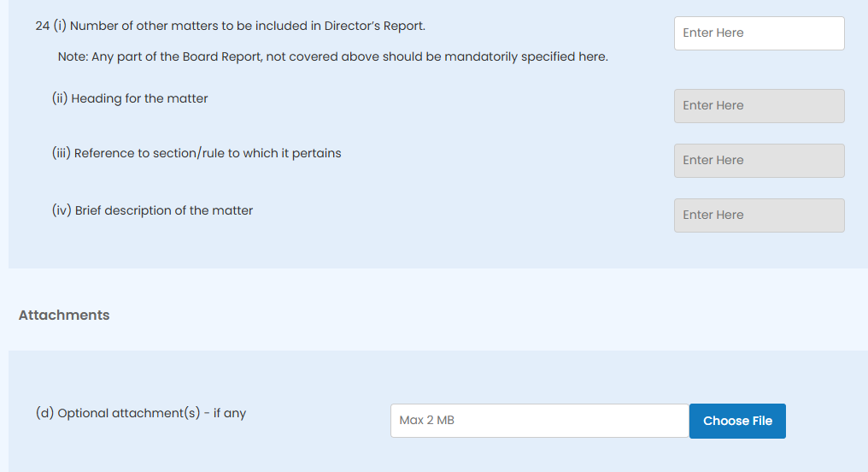Image resolution: width=868 pixels, height=472 pixels.
Task: Click the '(d) Optional attachment(s) - if any' label
Action: click(x=140, y=414)
